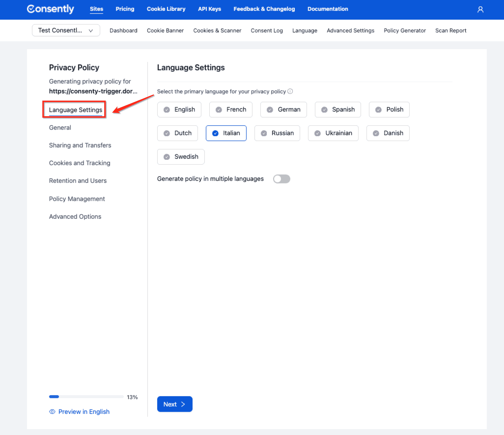Enable Generate policy in multiple languages toggle
504x435 pixels.
tap(281, 179)
